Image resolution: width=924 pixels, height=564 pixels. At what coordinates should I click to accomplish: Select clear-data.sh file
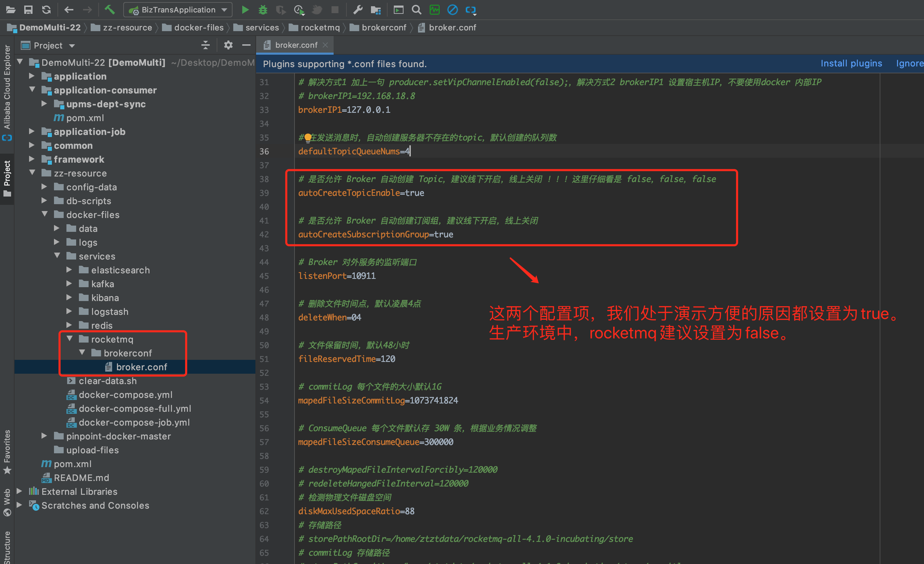(x=107, y=381)
